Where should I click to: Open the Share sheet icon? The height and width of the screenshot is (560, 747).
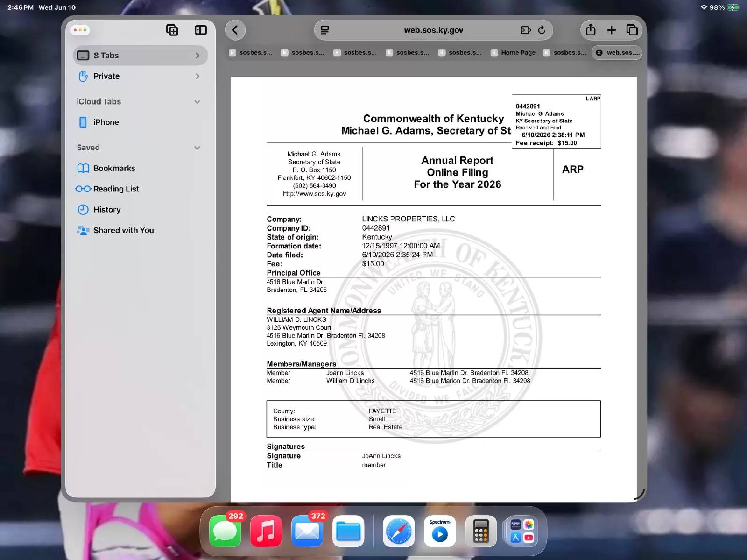(591, 30)
